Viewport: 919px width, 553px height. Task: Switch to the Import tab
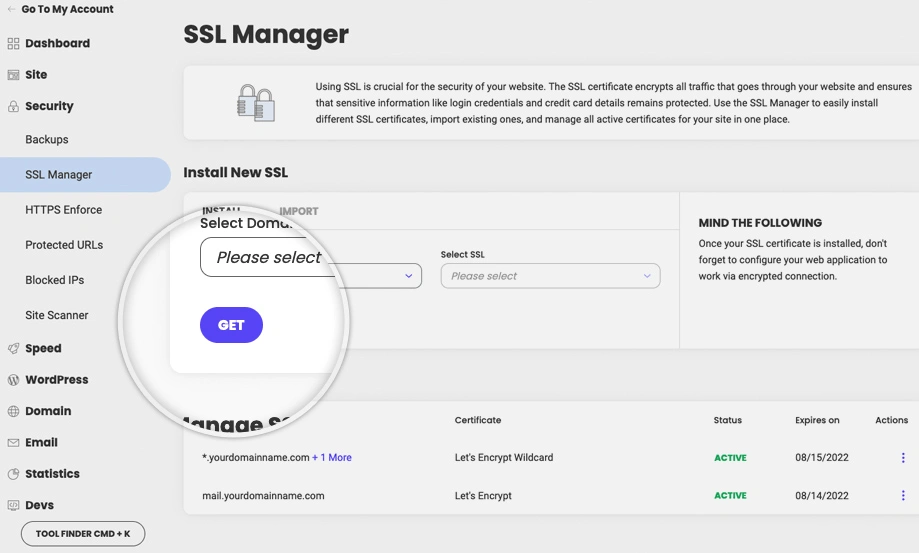299,211
